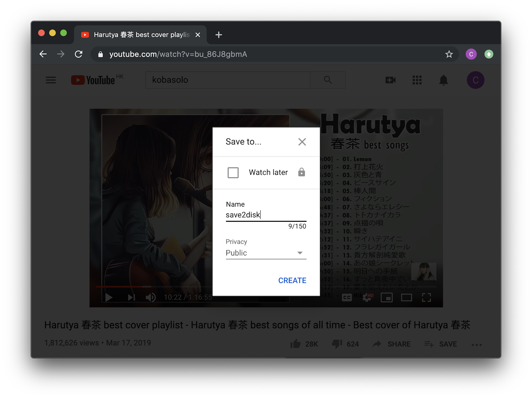The image size is (532, 399).
Task: Mute the video volume speaker
Action: click(x=150, y=297)
